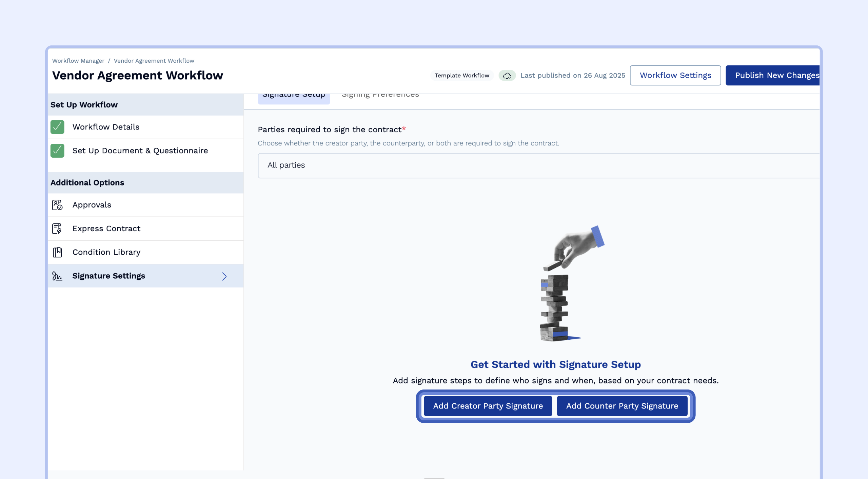Switch to the Signature Setup tab
Screen dimensions: 868x479
[x=294, y=96]
